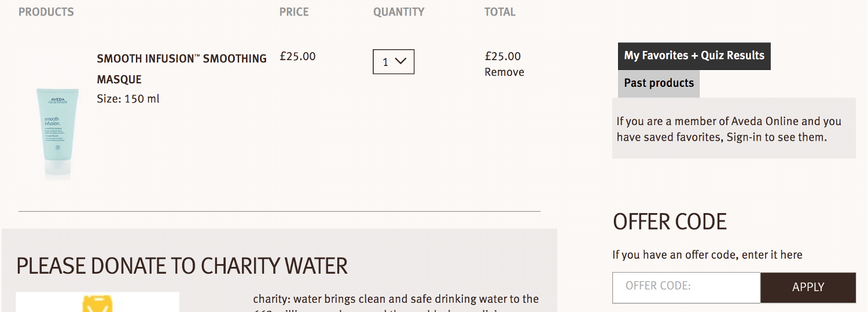The image size is (868, 312).
Task: Select the Past products tab
Action: [659, 83]
